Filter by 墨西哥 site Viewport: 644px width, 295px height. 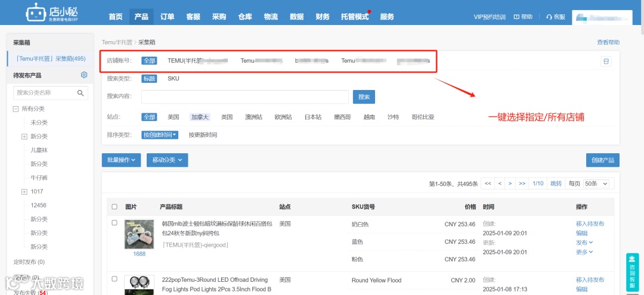[342, 117]
